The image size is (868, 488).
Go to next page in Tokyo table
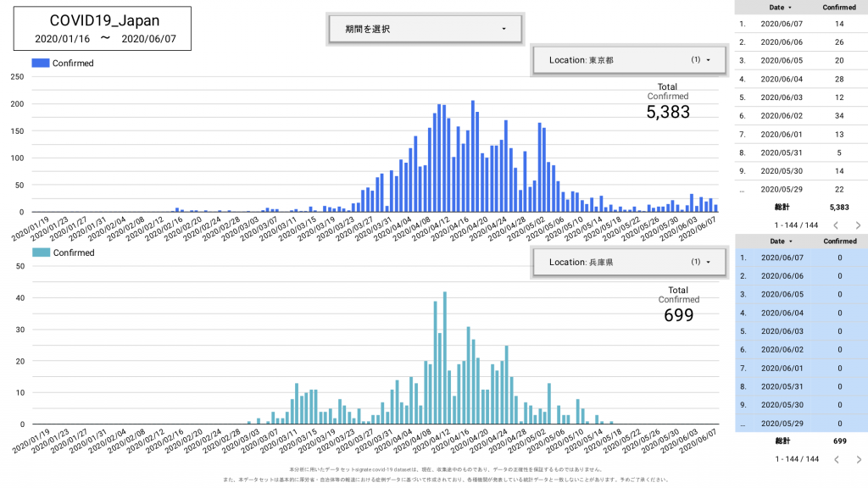point(858,225)
